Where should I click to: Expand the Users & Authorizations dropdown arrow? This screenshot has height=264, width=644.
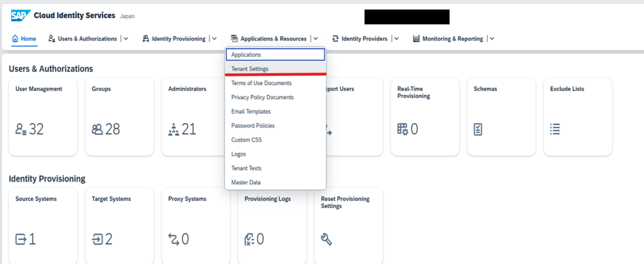point(126,39)
